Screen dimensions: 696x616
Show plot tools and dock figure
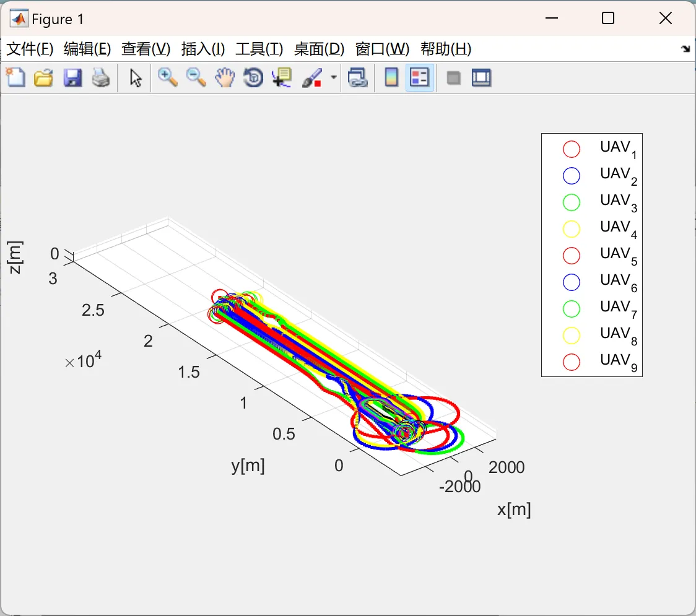[481, 78]
